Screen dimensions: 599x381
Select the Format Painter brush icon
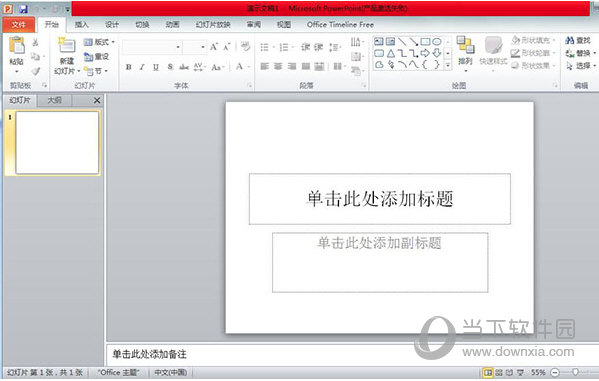(x=36, y=71)
